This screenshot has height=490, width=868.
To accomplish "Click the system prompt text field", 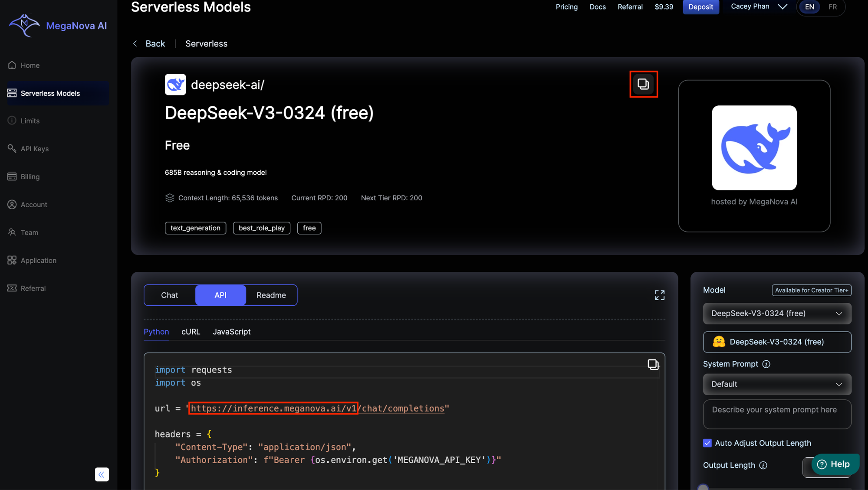I will (x=777, y=414).
